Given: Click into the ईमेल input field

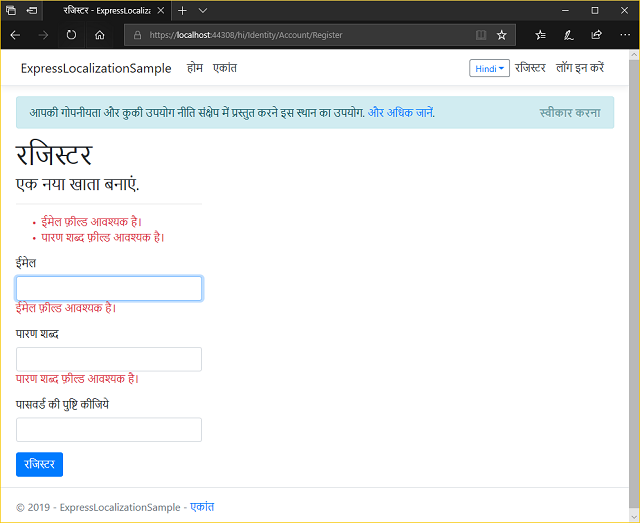Looking at the screenshot, I should [x=109, y=288].
